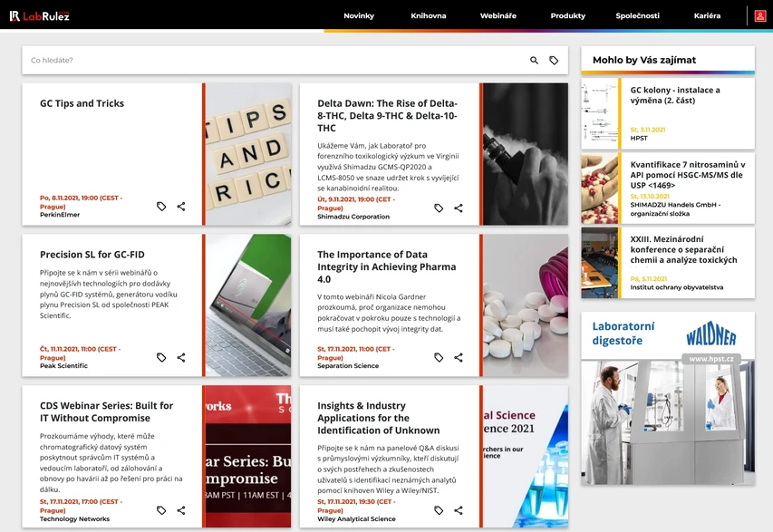Click the red CDS webinar banner thumbnail

tap(248, 457)
